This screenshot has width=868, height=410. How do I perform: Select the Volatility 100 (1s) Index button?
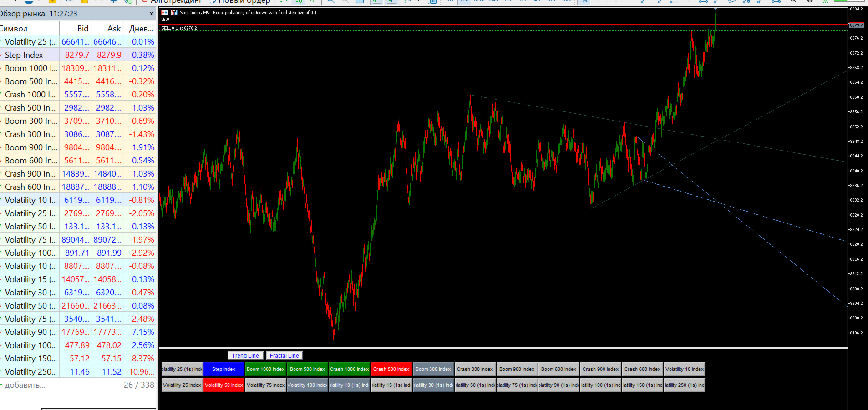pyautogui.click(x=600, y=385)
